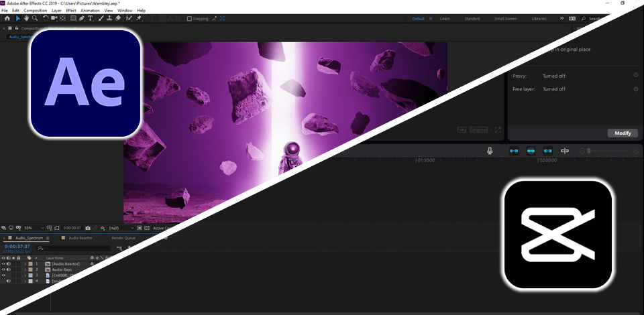Switch to the Standard workspace

click(x=472, y=19)
